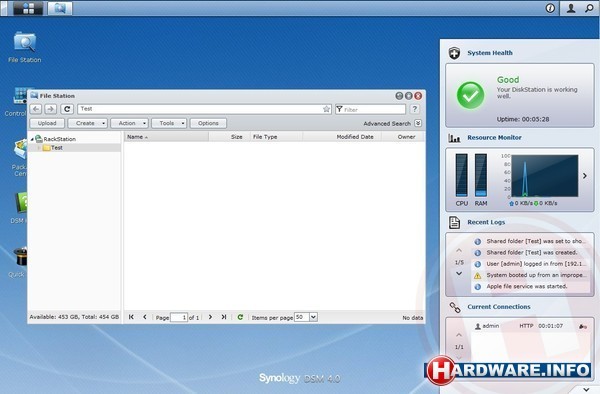Click the admin HTTP connection row
The height and width of the screenshot is (394, 600).
pos(531,326)
